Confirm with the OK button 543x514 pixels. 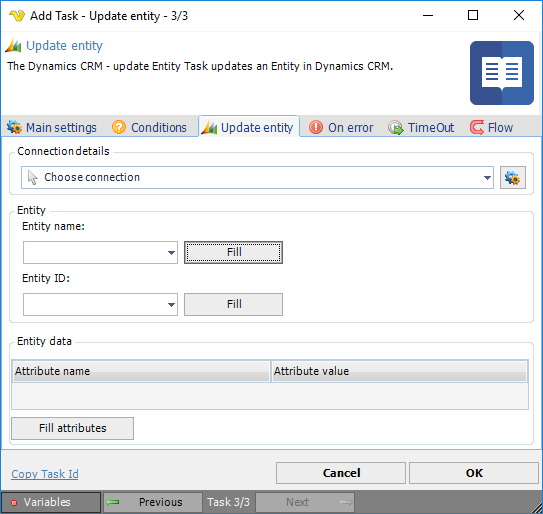[474, 473]
